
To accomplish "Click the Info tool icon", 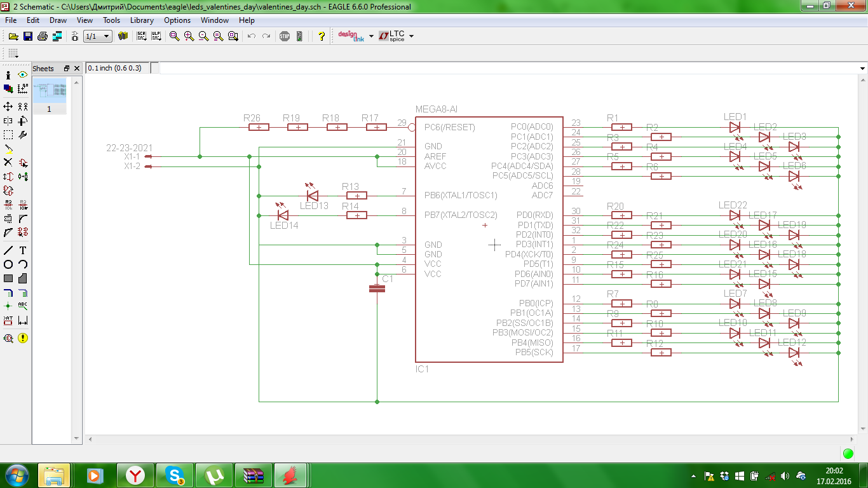I will point(8,75).
